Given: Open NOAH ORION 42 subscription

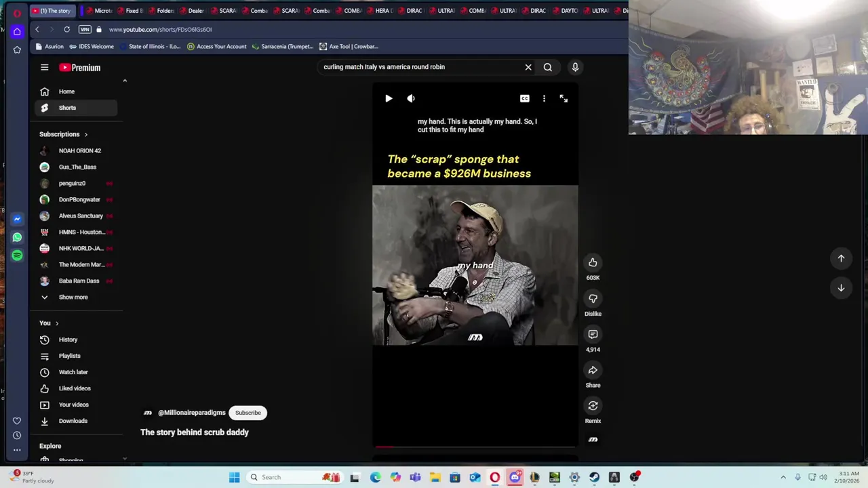Looking at the screenshot, I should tap(76, 150).
